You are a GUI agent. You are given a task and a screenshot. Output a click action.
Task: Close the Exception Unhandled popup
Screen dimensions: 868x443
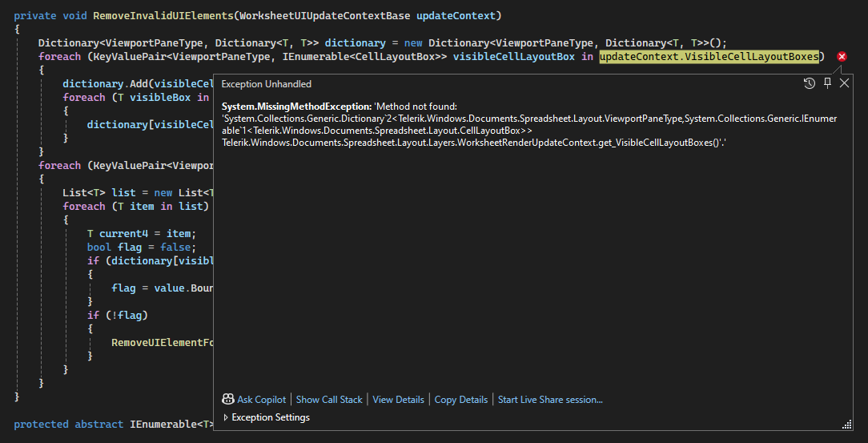[x=844, y=83]
